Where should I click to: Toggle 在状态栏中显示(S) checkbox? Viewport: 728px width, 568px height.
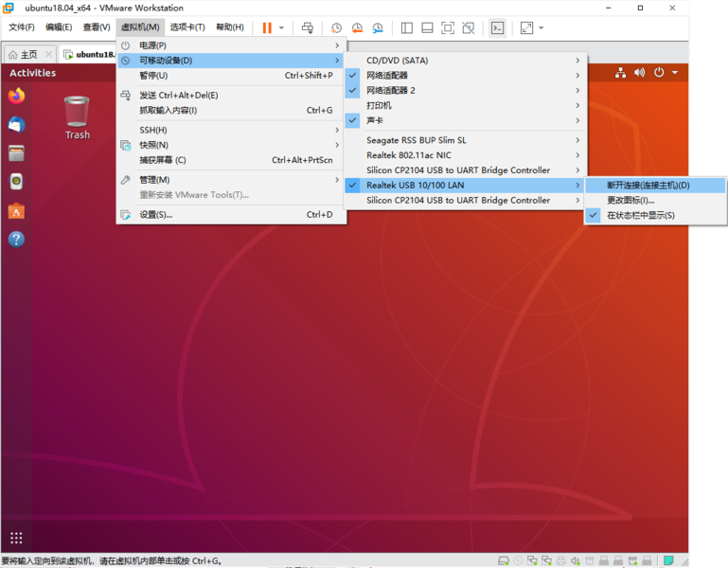655,215
